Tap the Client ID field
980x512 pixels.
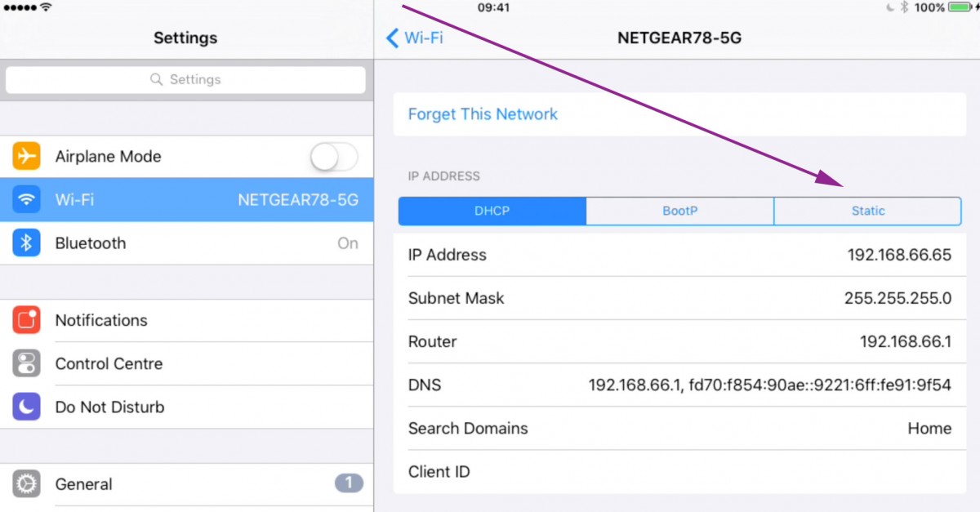tap(679, 471)
